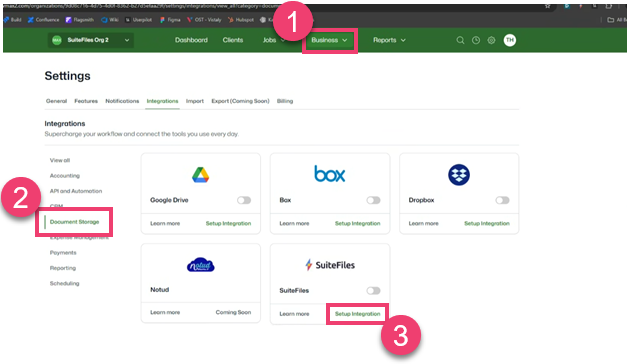Open Learn more link for Dropbox
This screenshot has height=364, width=627.
pyautogui.click(x=423, y=224)
